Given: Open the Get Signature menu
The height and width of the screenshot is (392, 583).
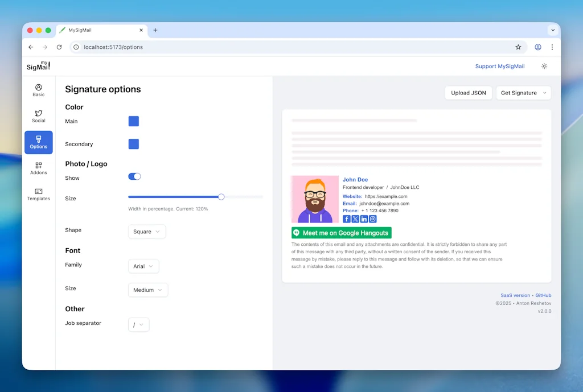Looking at the screenshot, I should pos(523,92).
